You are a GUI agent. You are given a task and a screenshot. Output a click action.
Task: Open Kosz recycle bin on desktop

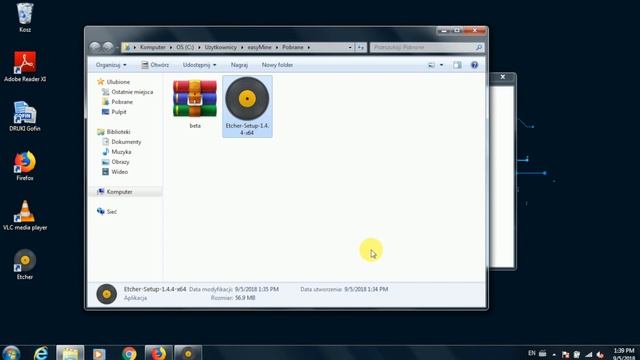click(25, 17)
